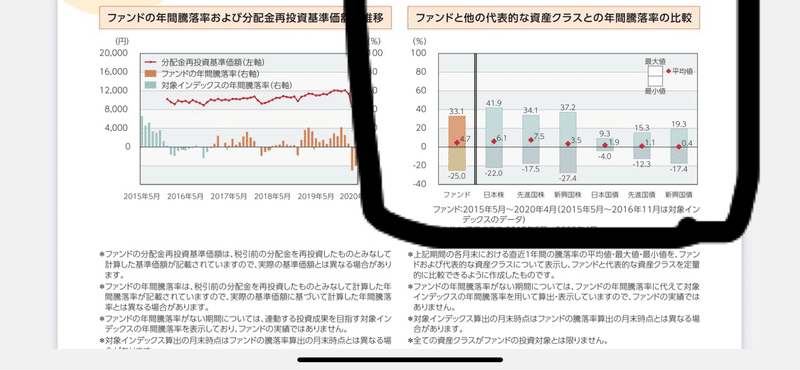The height and width of the screenshot is (370, 800).
Task: Click the 8,000 y-axis label
Action: (117, 109)
